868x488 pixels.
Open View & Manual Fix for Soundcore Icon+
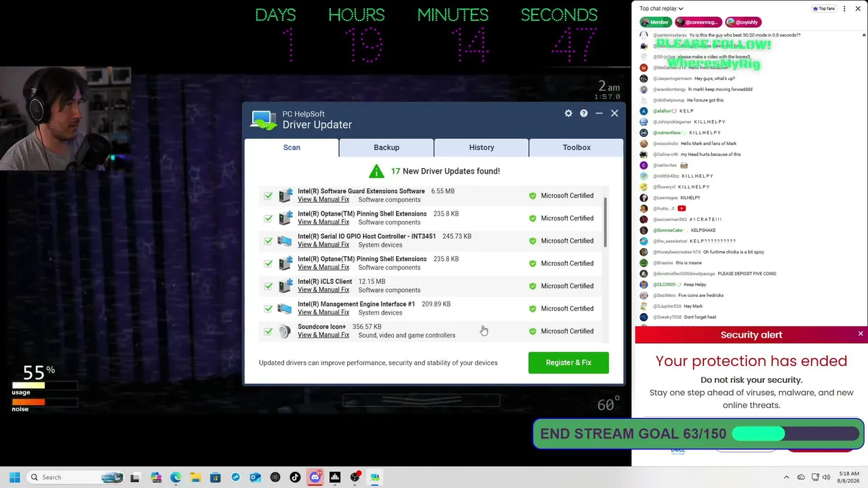[323, 335]
